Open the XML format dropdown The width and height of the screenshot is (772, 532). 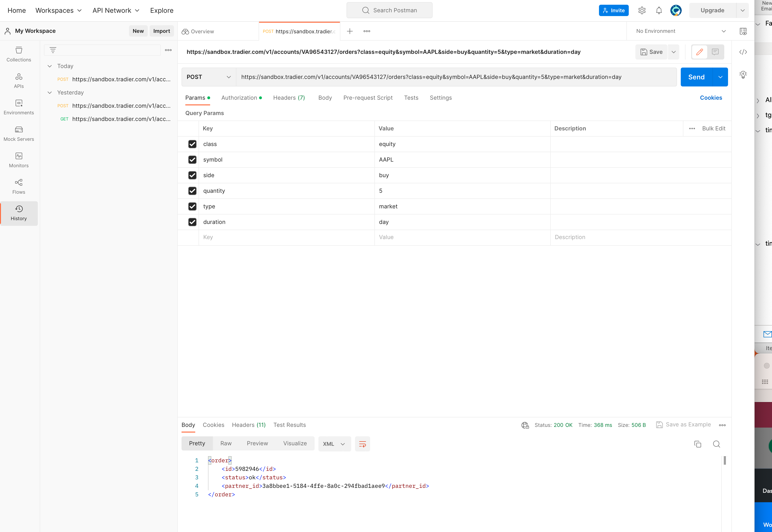pos(334,444)
